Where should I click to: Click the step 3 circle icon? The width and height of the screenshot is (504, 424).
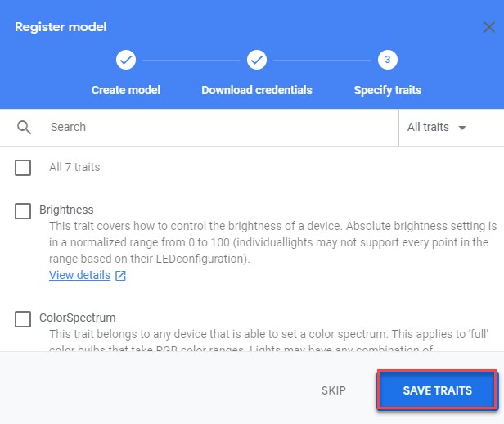[387, 60]
